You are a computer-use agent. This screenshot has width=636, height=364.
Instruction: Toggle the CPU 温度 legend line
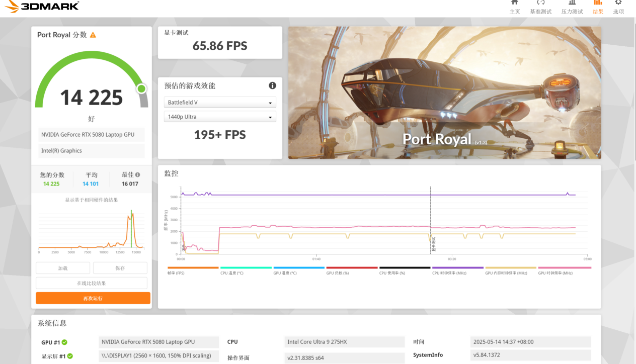pyautogui.click(x=247, y=270)
